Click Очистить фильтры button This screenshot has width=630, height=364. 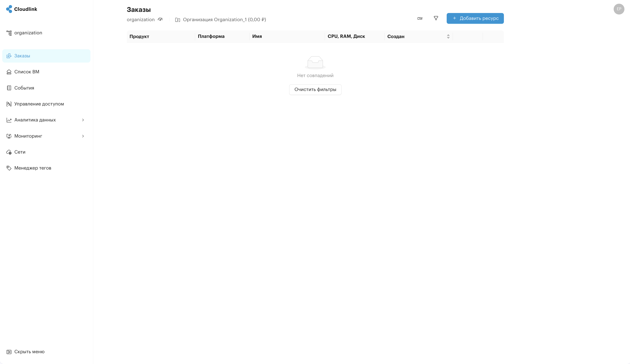315,90
